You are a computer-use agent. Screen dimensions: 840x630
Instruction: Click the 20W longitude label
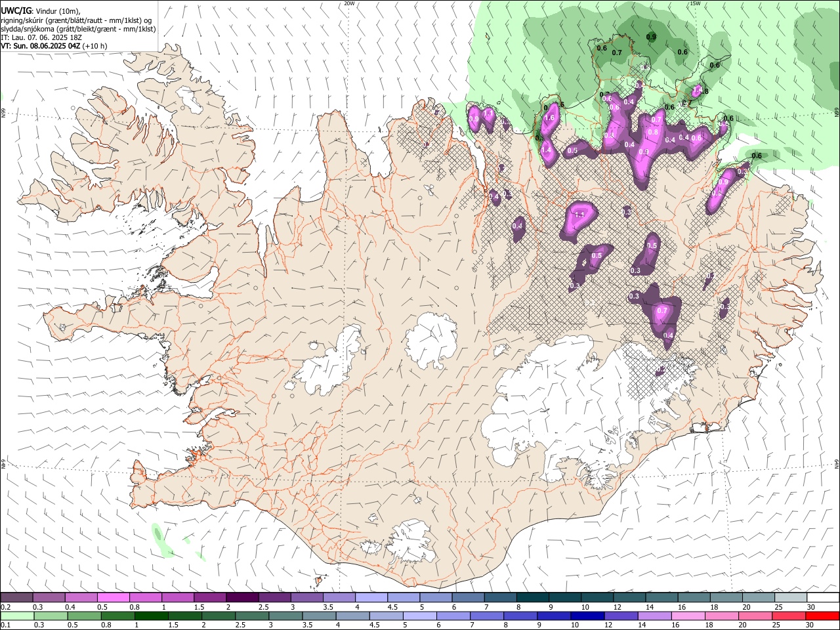[x=349, y=3]
